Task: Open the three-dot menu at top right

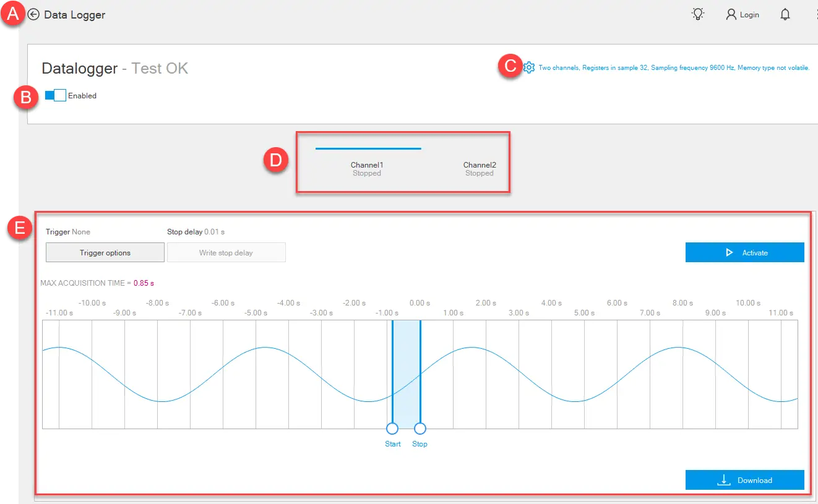Action: pyautogui.click(x=816, y=15)
